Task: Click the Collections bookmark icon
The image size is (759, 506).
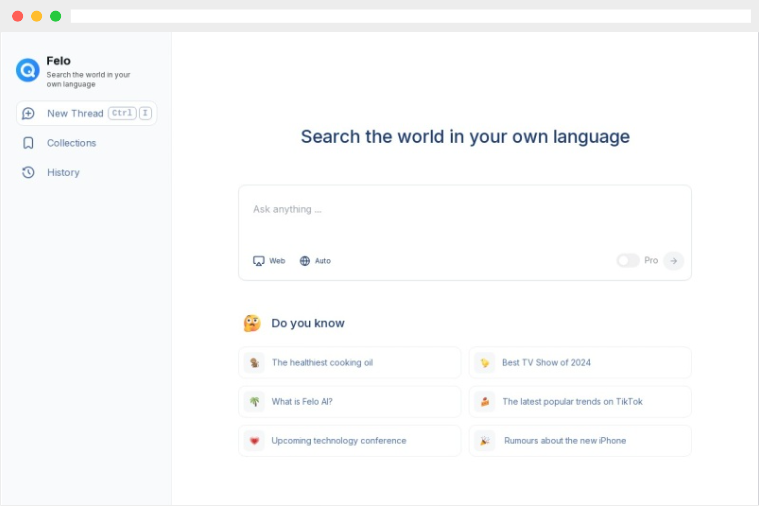Action: tap(28, 143)
